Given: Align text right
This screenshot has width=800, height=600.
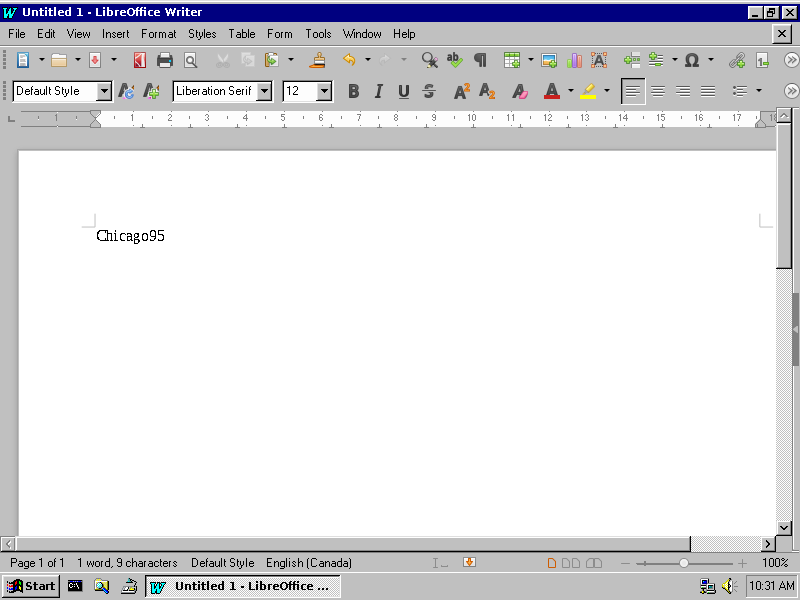Looking at the screenshot, I should pyautogui.click(x=683, y=91).
